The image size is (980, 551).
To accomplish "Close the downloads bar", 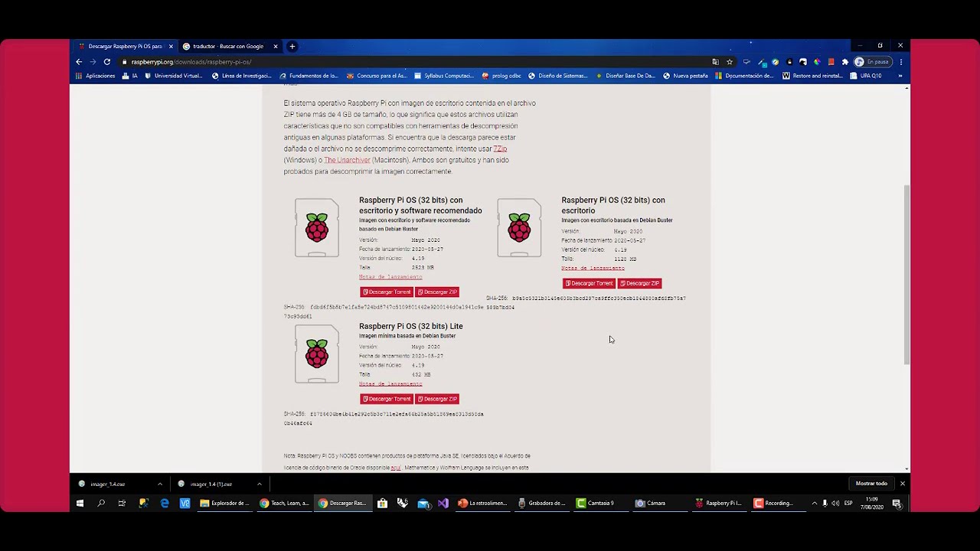I will [x=902, y=484].
